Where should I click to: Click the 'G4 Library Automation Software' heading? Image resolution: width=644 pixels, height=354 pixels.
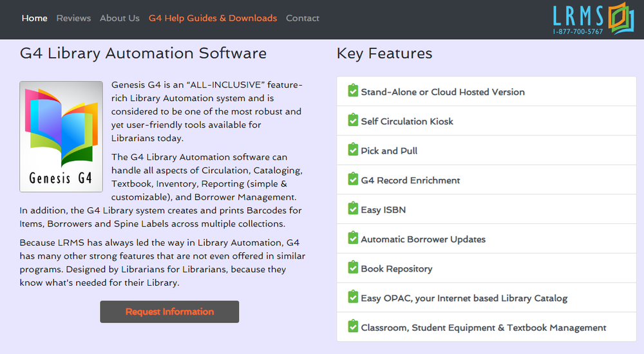point(143,53)
